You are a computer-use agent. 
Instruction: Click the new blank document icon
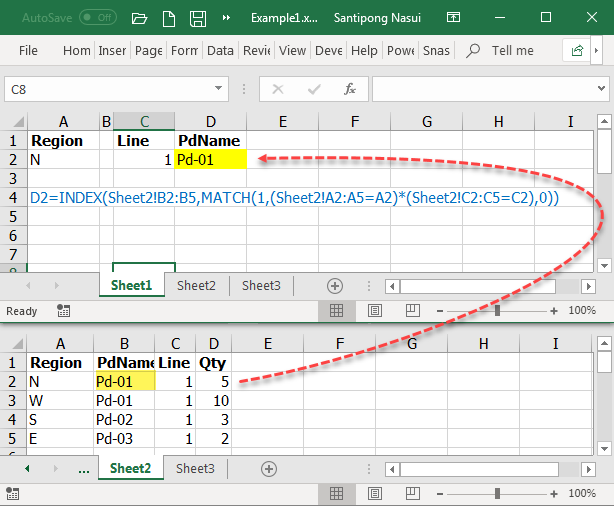168,18
